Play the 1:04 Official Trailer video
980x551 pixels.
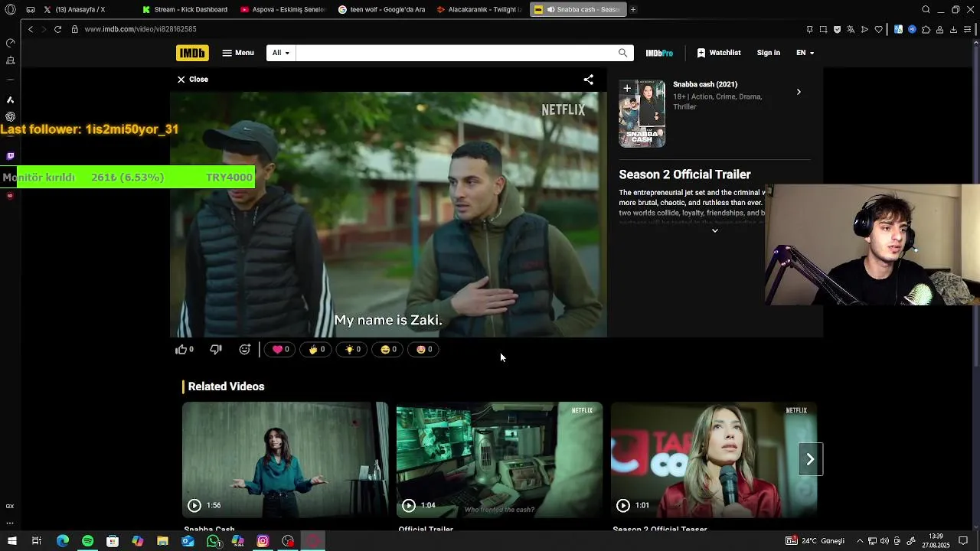coord(499,460)
